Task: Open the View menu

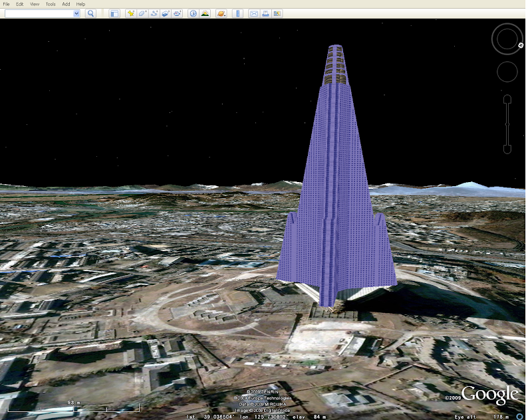Action: tap(35, 4)
